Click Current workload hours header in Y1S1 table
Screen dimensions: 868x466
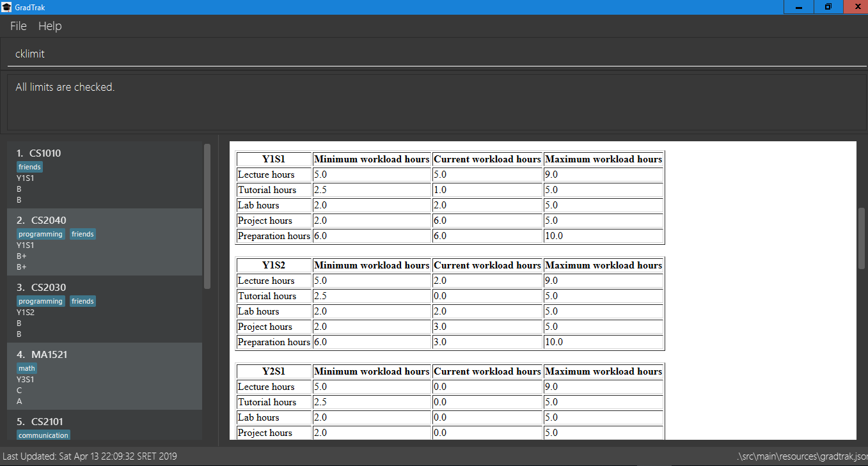point(487,159)
